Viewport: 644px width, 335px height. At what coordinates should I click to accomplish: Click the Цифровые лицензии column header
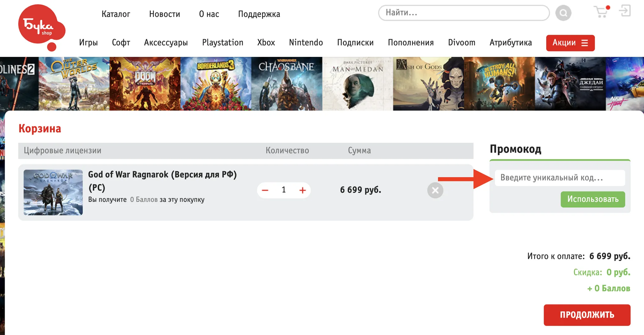(63, 151)
